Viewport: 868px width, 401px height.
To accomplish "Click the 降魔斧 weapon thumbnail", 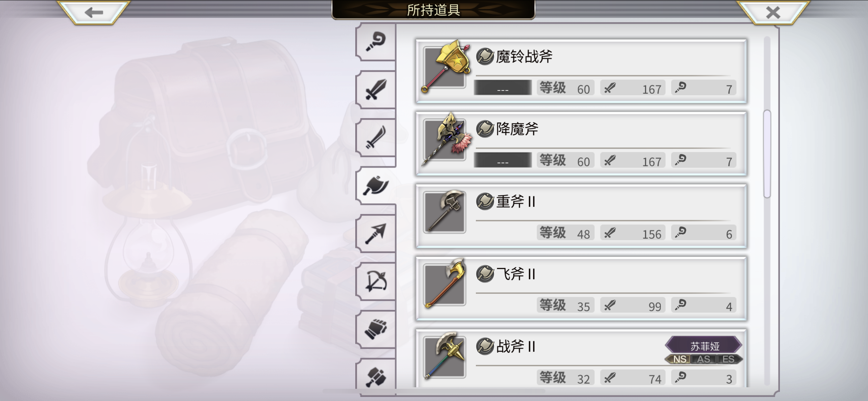I will point(446,139).
